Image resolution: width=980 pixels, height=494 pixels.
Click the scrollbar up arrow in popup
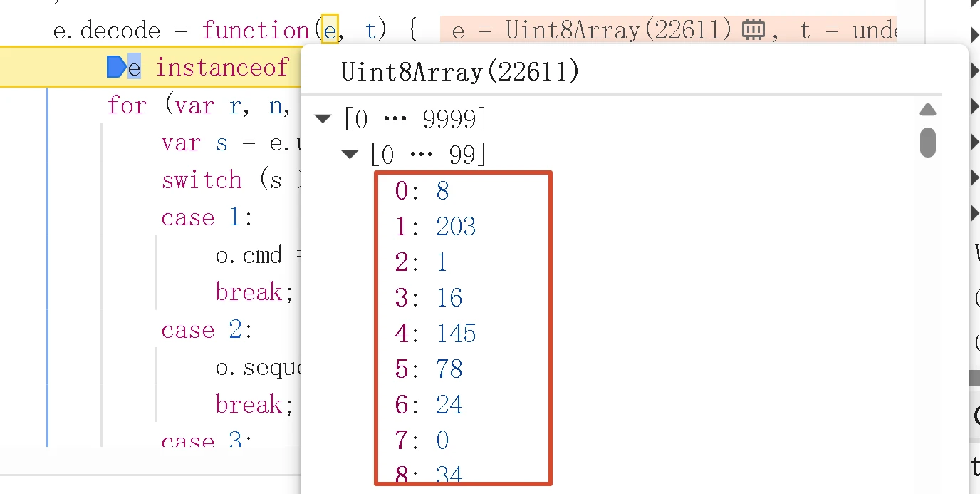927,110
